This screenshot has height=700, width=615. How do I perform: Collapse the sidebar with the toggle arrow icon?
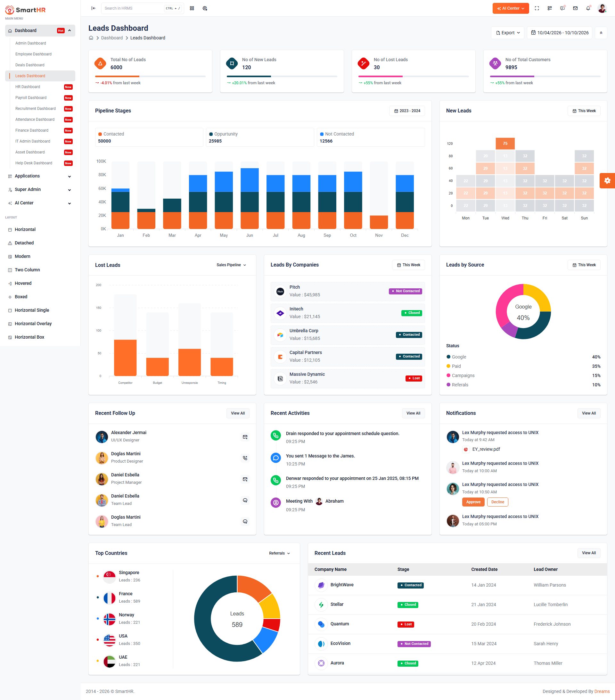click(93, 8)
